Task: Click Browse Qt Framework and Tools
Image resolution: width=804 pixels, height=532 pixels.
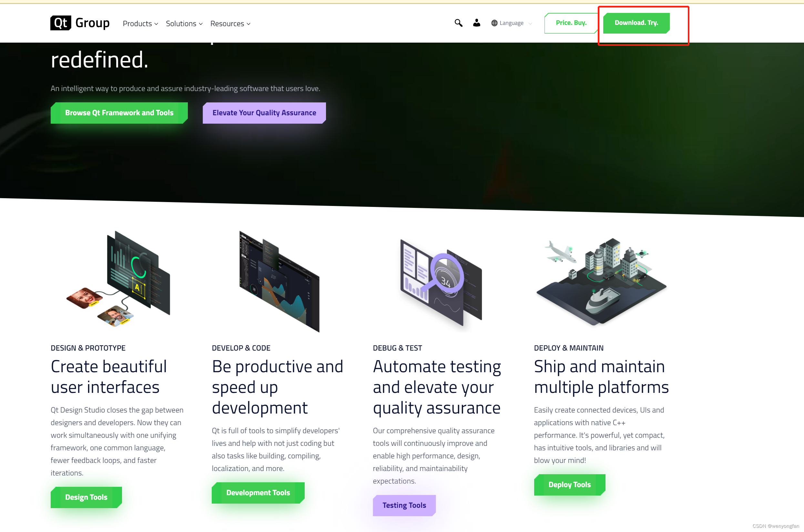Action: tap(119, 112)
